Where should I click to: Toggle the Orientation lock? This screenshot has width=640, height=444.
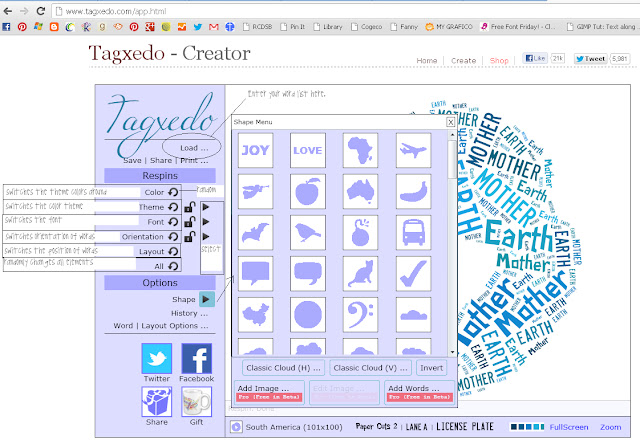(x=189, y=236)
